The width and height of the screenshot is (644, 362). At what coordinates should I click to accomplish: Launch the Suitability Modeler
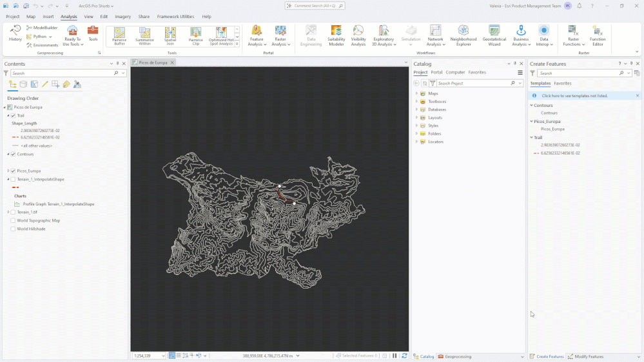(x=336, y=35)
